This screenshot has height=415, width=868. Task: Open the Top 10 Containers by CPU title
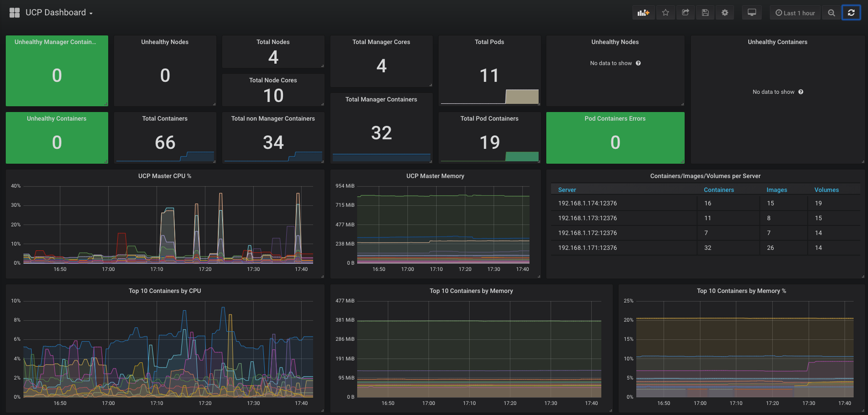coord(165,291)
